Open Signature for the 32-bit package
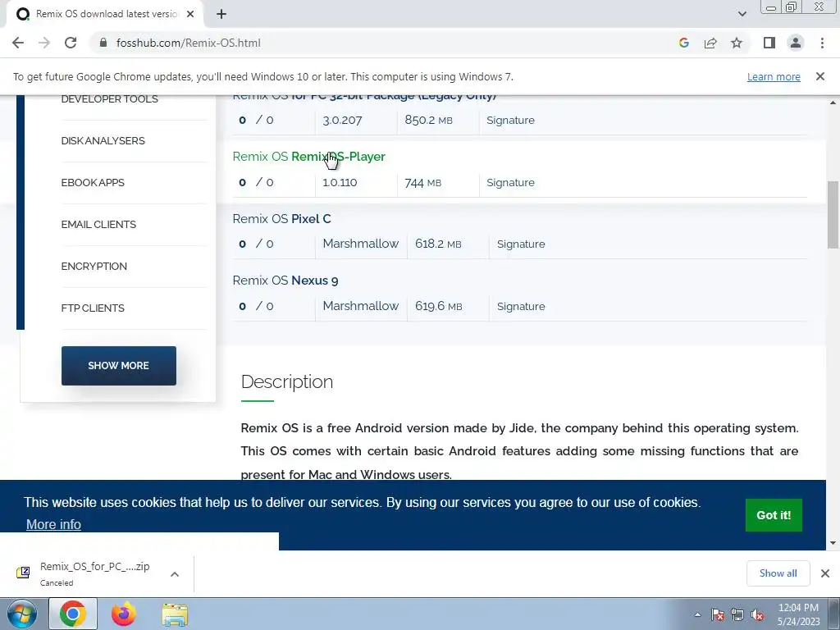 pyautogui.click(x=510, y=120)
